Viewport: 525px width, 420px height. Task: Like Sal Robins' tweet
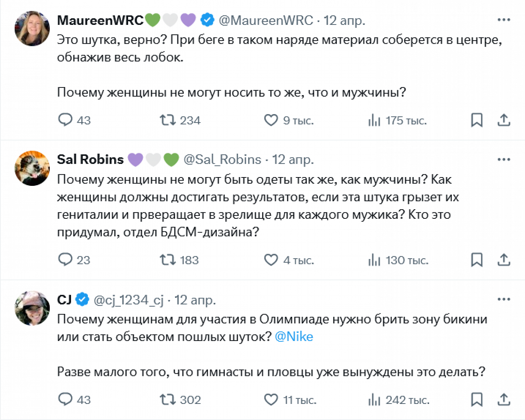click(x=271, y=260)
